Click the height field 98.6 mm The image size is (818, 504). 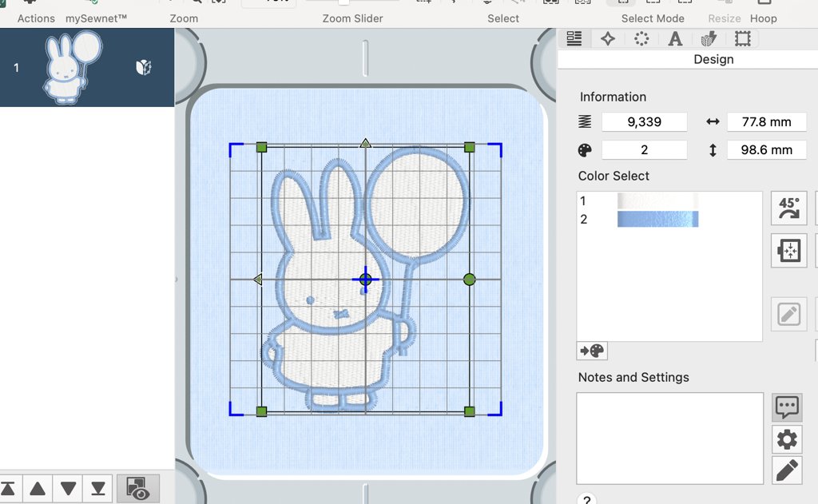pos(766,150)
